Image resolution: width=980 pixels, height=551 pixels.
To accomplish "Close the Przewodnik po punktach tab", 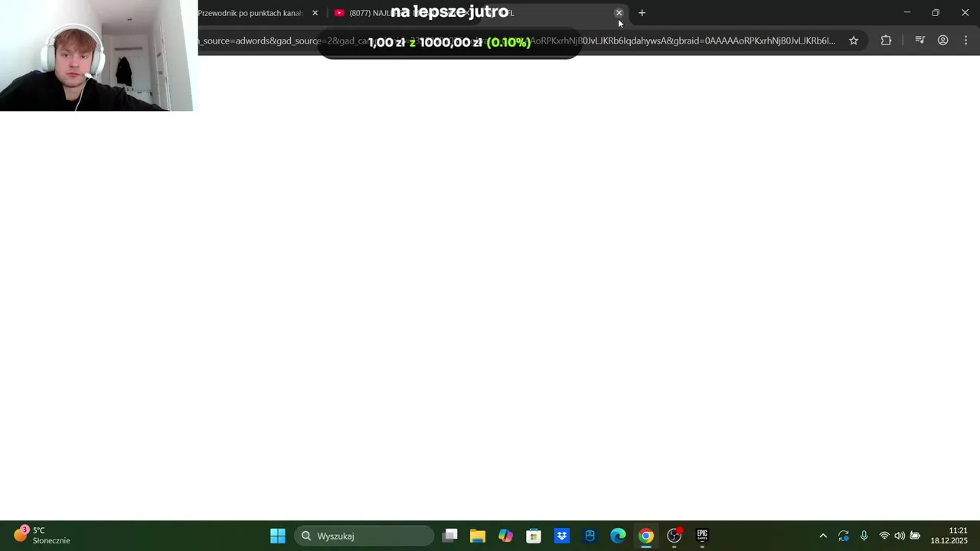I will coord(315,13).
